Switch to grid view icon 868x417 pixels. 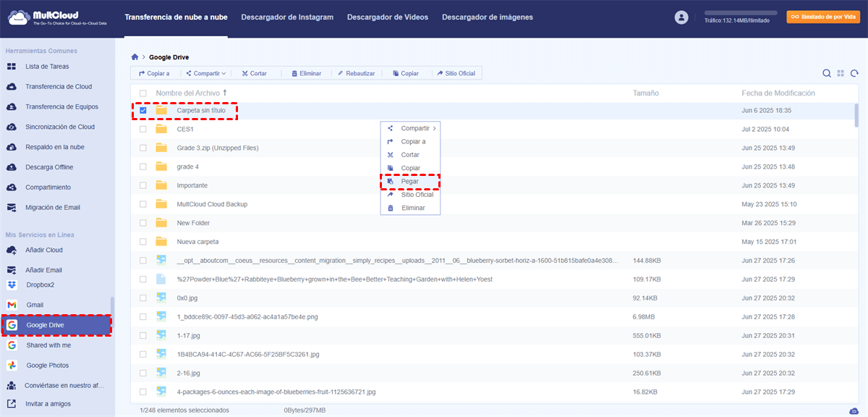click(841, 73)
